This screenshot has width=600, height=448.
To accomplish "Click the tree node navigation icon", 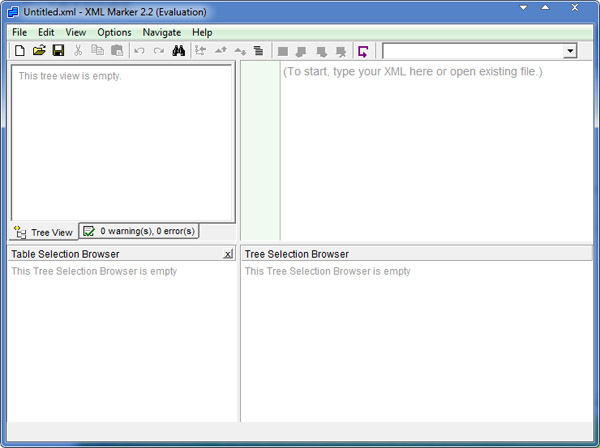I will click(201, 51).
